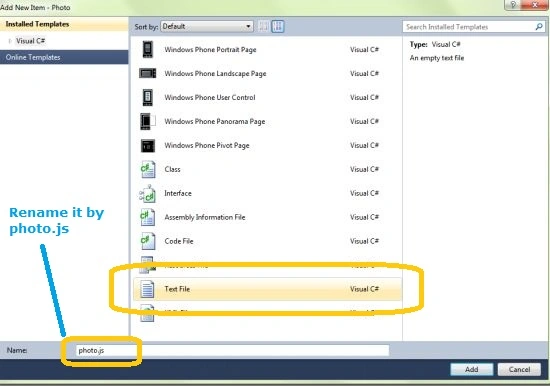Click the Add button
This screenshot has width=550, height=386.
pyautogui.click(x=472, y=369)
